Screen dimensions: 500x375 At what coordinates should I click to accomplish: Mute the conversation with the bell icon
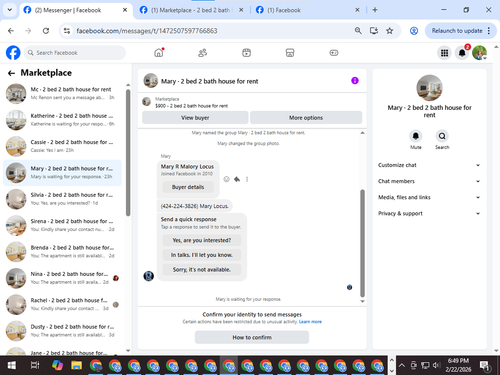coord(416,136)
